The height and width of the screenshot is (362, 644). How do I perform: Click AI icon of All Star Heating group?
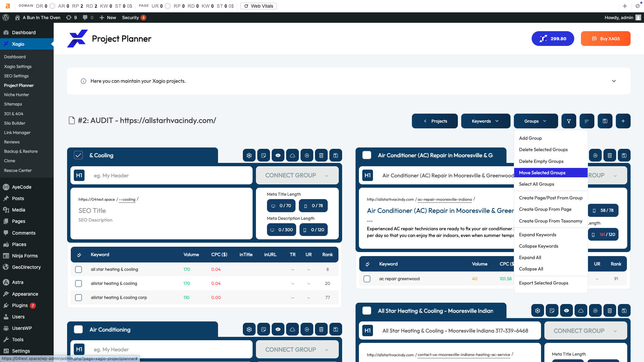coord(595,311)
